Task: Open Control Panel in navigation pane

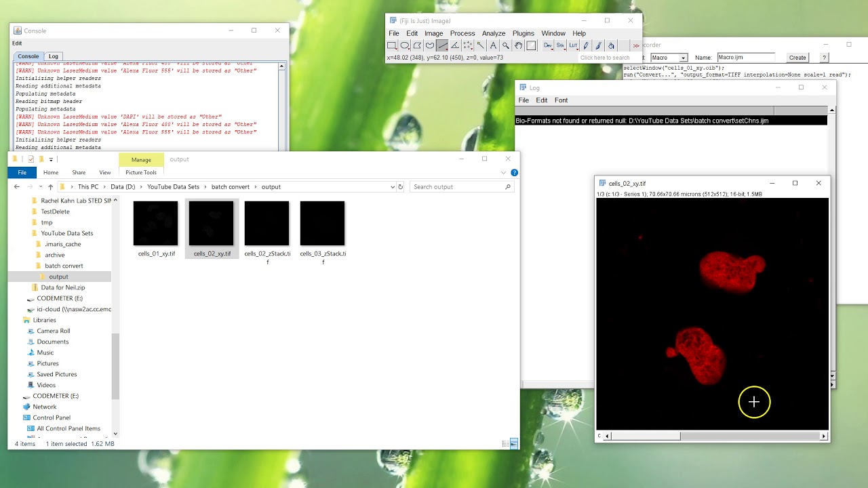Action: pos(52,418)
